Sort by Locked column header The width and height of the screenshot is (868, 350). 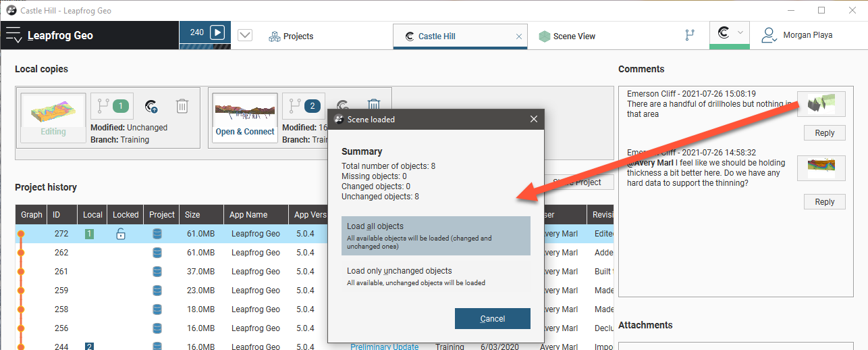126,215
